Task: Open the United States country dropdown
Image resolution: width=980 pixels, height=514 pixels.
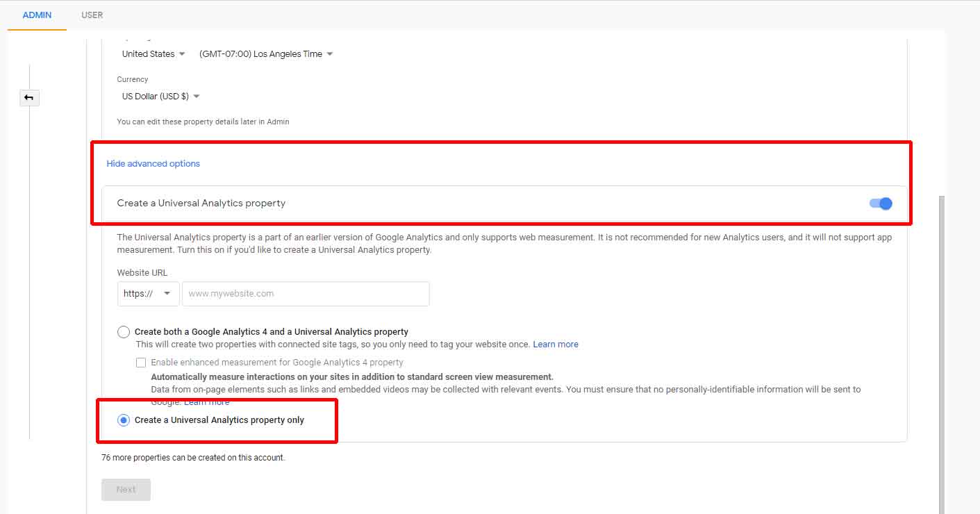Action: pyautogui.click(x=153, y=54)
